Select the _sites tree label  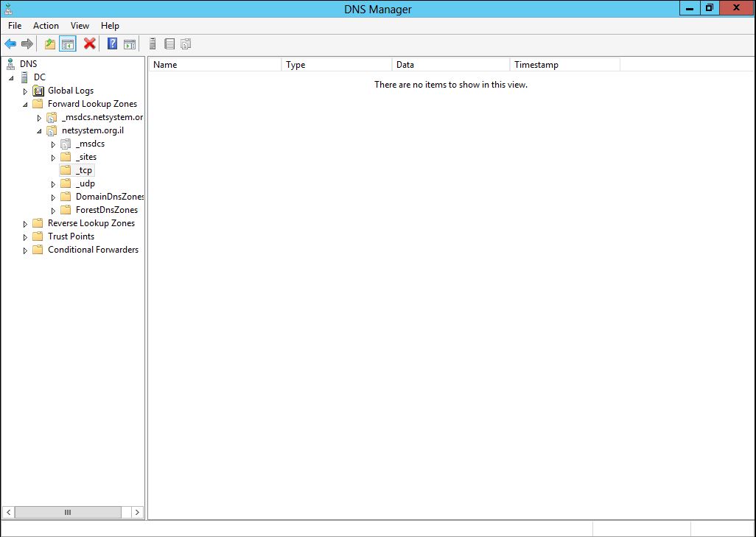86,157
